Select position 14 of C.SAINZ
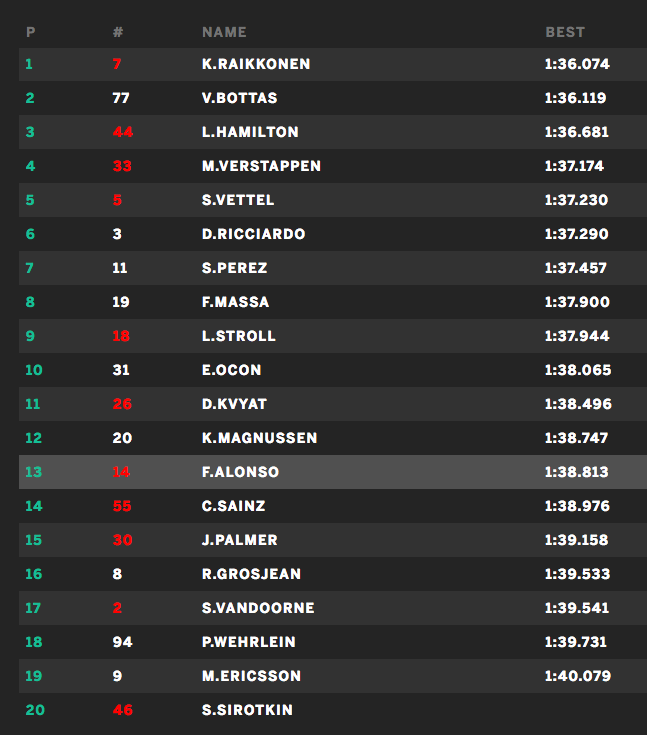The height and width of the screenshot is (735, 647). tap(34, 506)
